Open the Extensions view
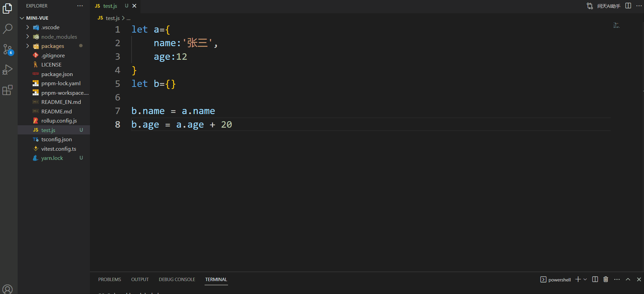This screenshot has height=294, width=644. point(8,90)
